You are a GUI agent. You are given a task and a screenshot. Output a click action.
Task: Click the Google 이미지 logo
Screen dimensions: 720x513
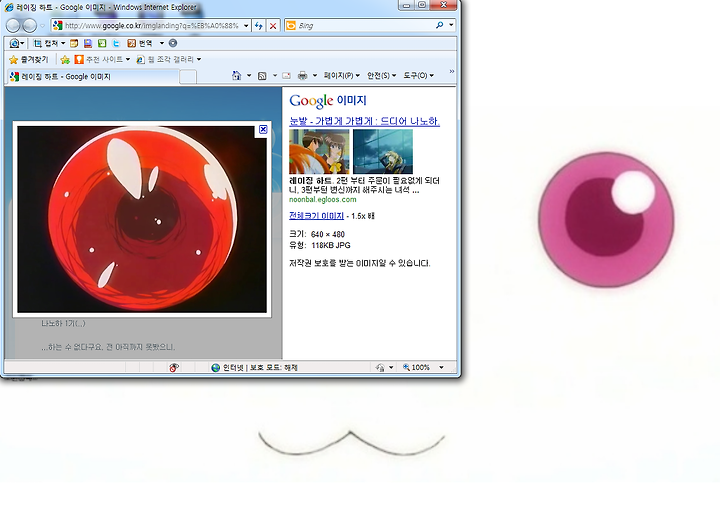point(327,101)
